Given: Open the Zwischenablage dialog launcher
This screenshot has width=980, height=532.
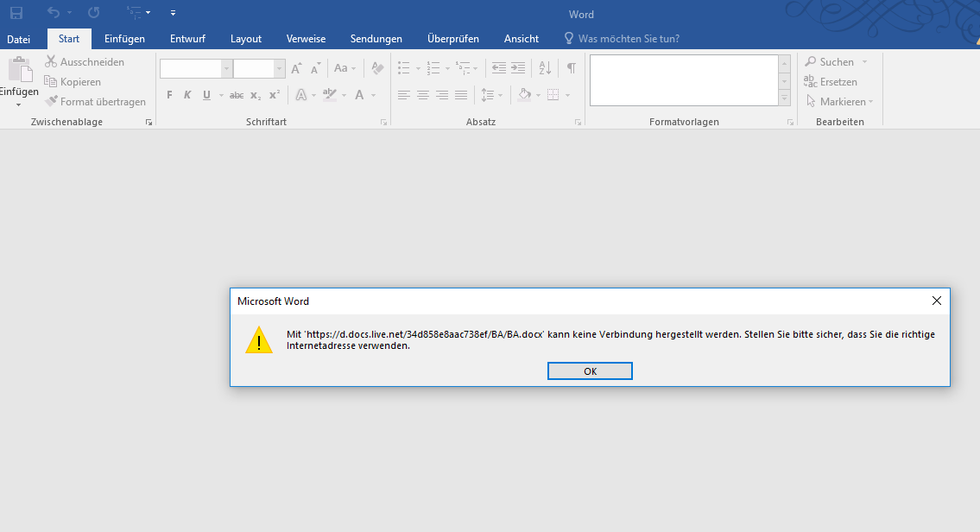Looking at the screenshot, I should point(149,123).
